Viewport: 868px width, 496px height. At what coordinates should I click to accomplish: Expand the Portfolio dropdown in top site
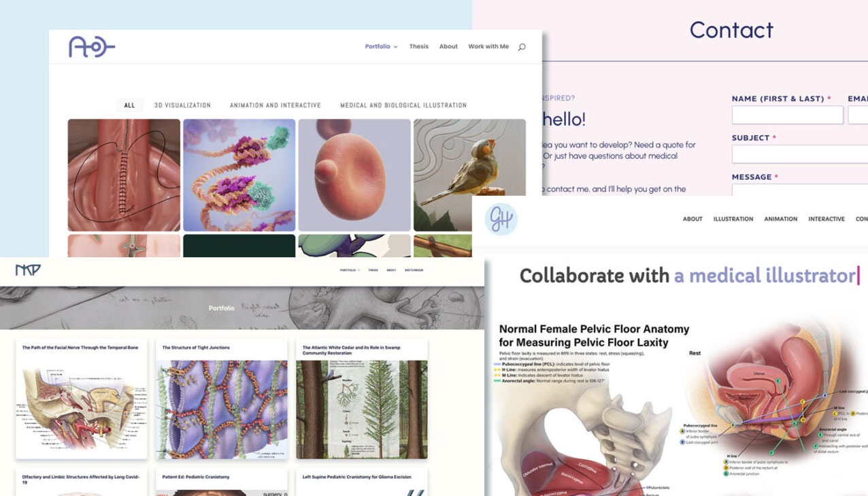coord(381,46)
